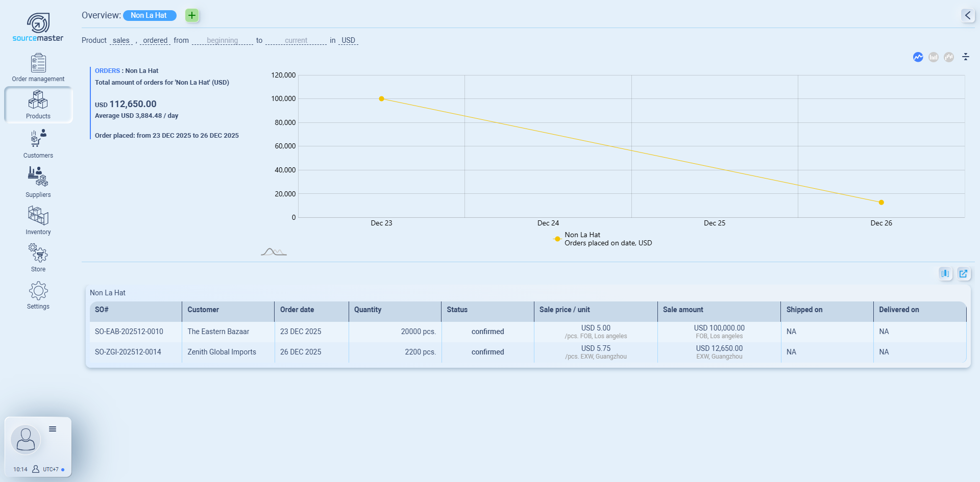Viewport: 980px width, 482px height.
Task: Open the Suppliers section
Action: click(38, 182)
